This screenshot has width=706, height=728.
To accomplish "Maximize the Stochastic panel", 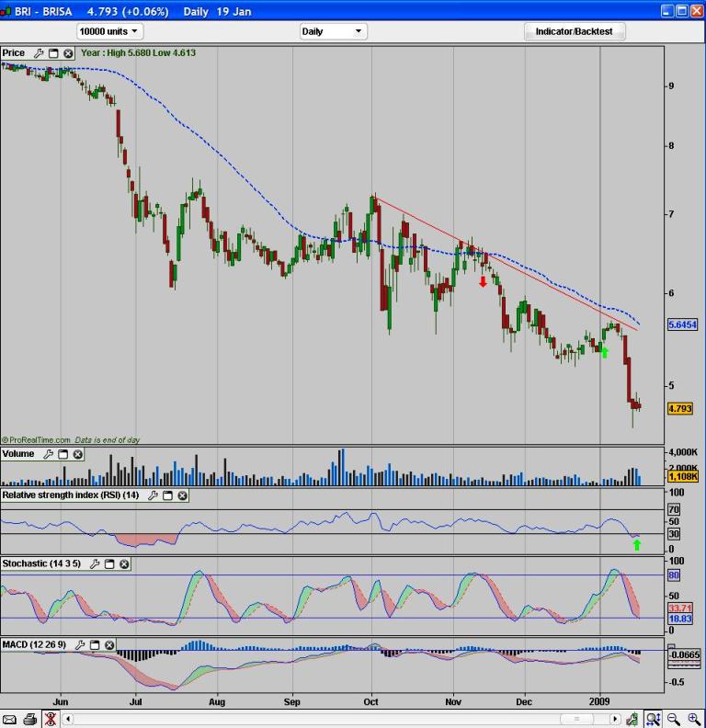I will 109,563.
